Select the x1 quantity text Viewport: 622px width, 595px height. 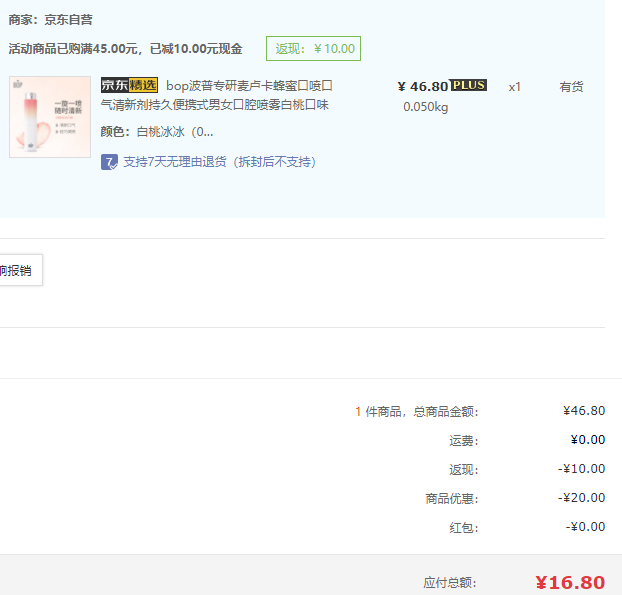[514, 87]
